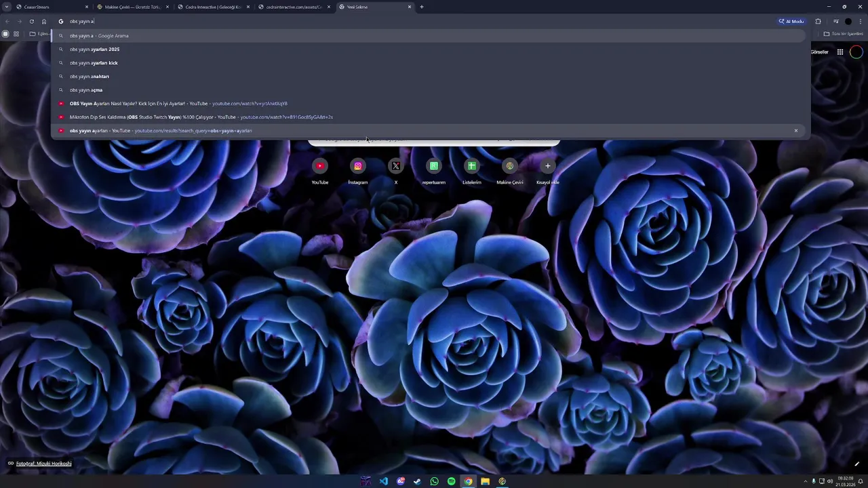868x488 pixels.
Task: Switch to the Cedra Interactive tab
Action: click(x=213, y=7)
